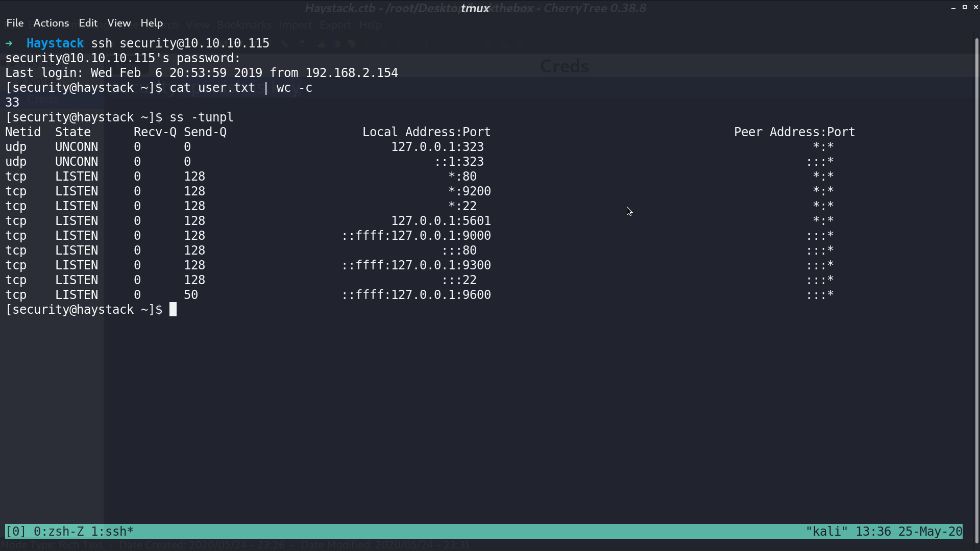Click the blue Haystack prompt label
This screenshot has width=980, height=551.
click(x=55, y=43)
